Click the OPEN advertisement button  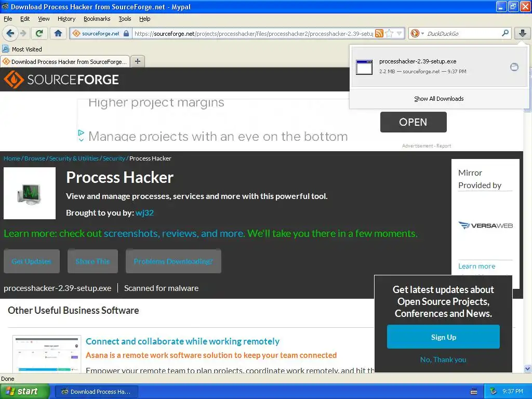coord(413,122)
